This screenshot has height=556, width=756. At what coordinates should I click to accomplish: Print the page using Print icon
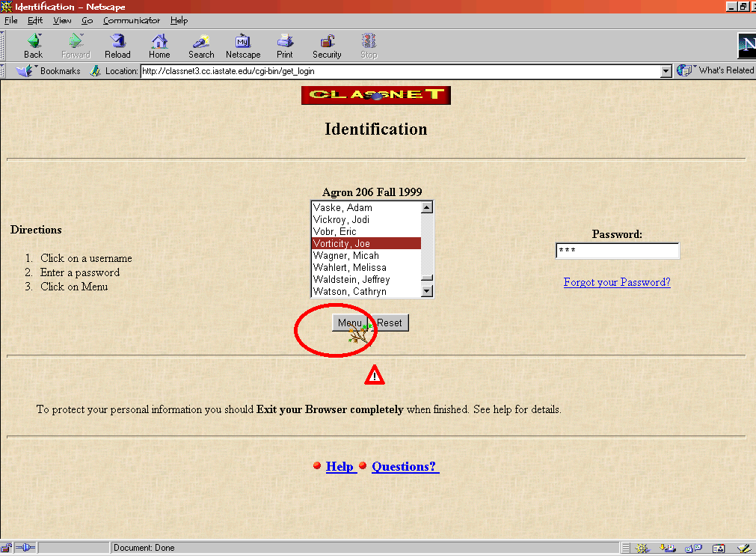[285, 45]
